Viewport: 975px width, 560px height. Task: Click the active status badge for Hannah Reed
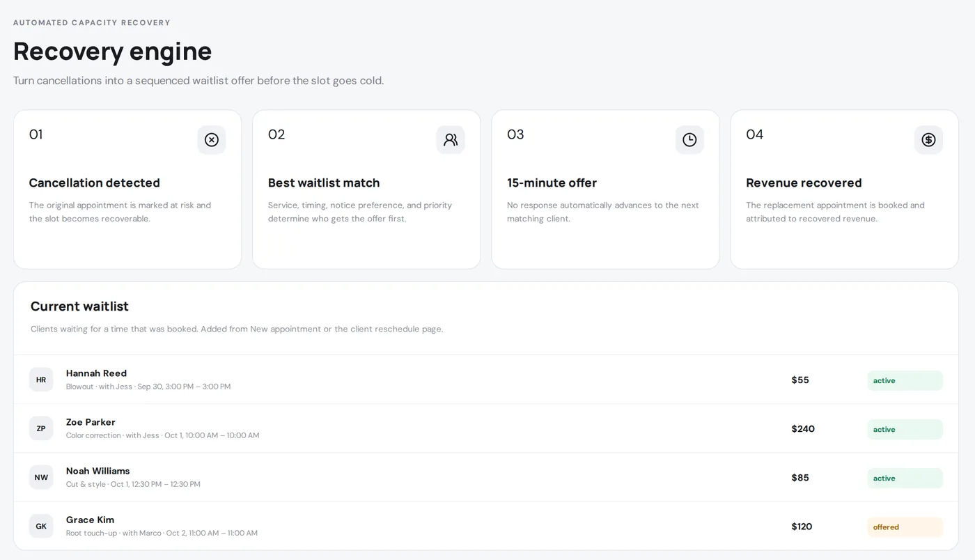(905, 380)
